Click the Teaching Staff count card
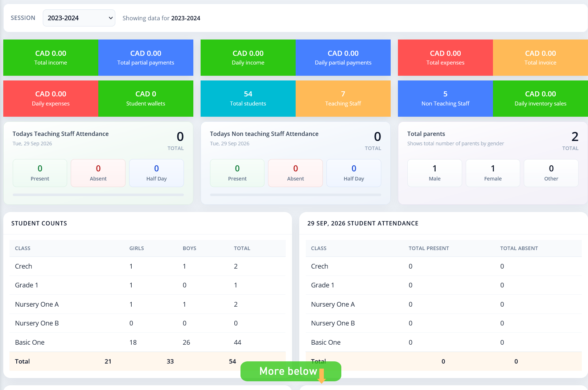 pyautogui.click(x=343, y=99)
